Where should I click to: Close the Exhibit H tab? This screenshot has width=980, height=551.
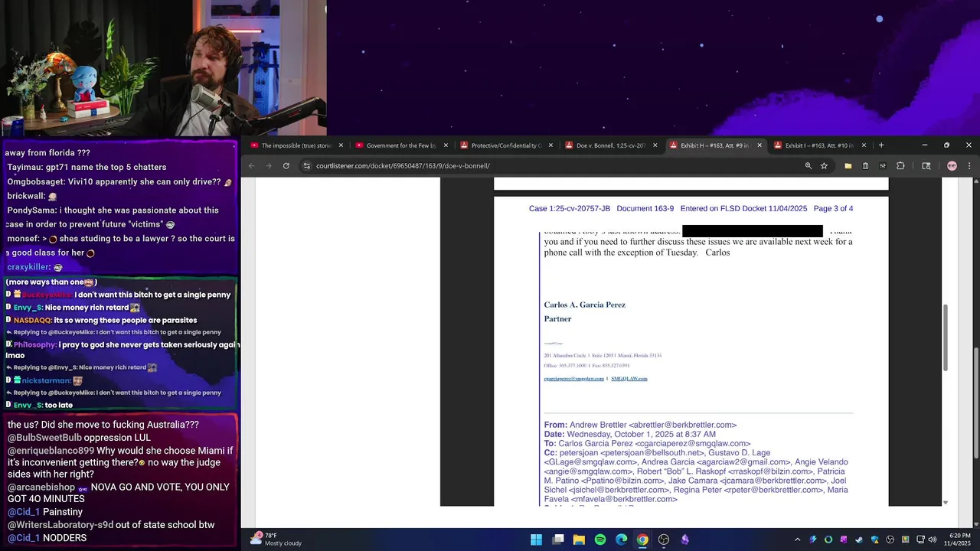759,145
